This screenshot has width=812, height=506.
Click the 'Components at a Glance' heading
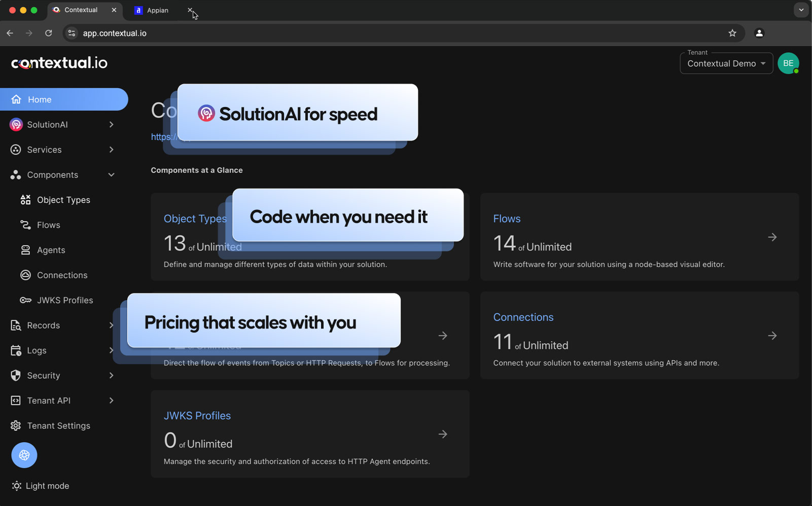[197, 170]
